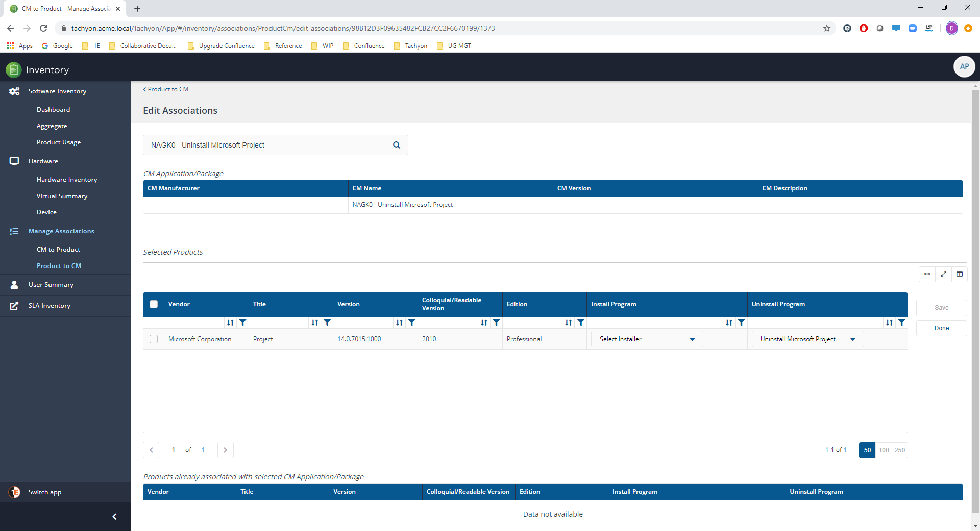The image size is (980, 531).
Task: Open Virtual Summary in sidebar
Action: pos(62,196)
